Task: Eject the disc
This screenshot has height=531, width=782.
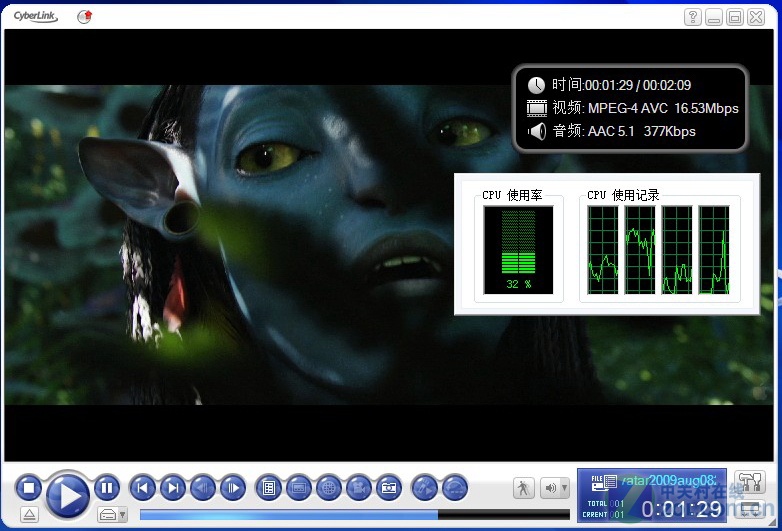Action: click(x=29, y=514)
